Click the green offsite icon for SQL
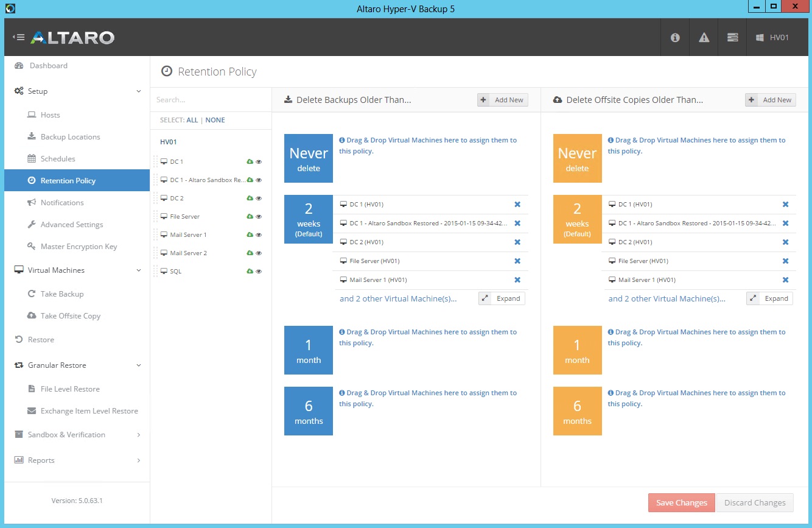 coord(250,272)
